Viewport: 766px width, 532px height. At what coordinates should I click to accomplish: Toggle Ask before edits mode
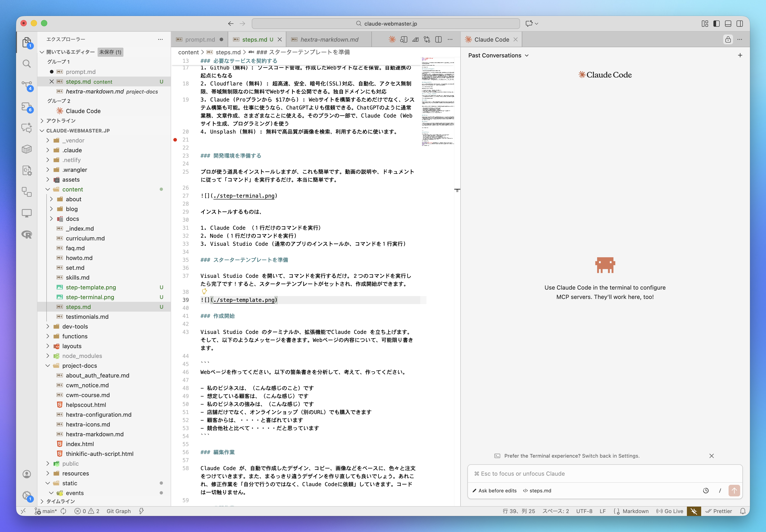pos(494,490)
